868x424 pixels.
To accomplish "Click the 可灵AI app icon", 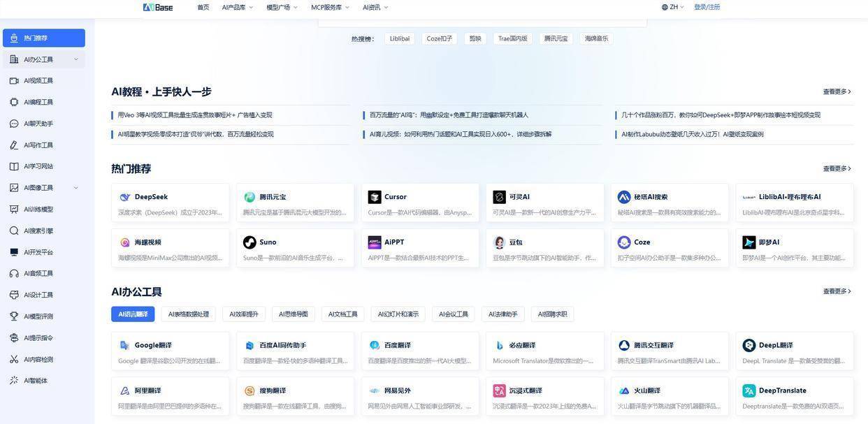I will tap(499, 197).
